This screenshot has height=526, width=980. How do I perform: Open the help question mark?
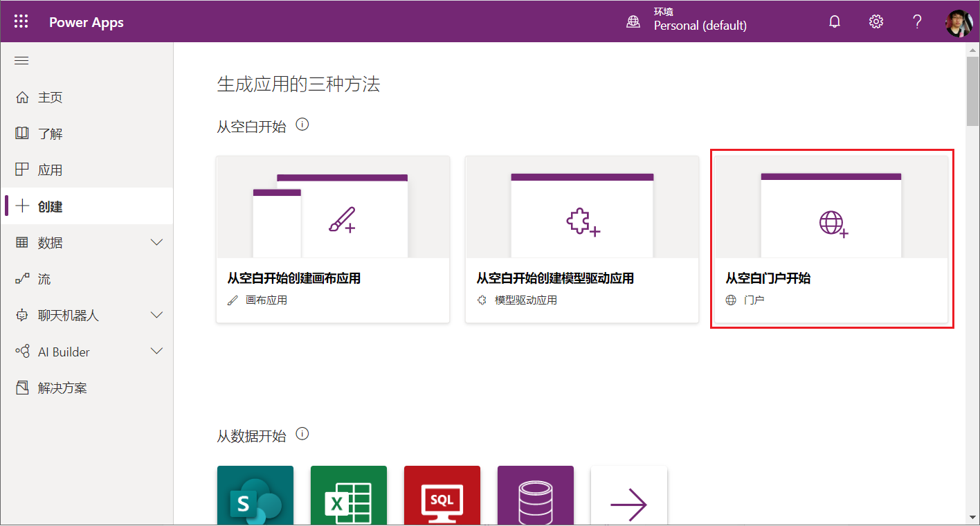pyautogui.click(x=917, y=21)
